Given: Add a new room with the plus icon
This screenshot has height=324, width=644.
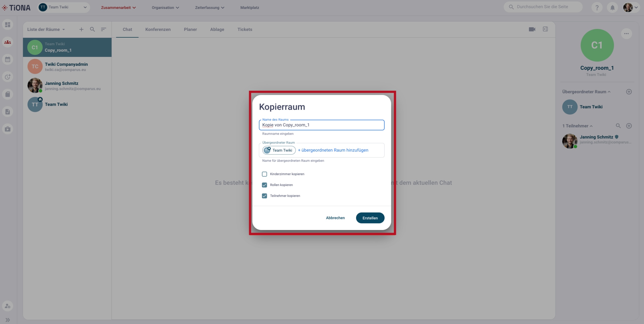Looking at the screenshot, I should click(82, 29).
